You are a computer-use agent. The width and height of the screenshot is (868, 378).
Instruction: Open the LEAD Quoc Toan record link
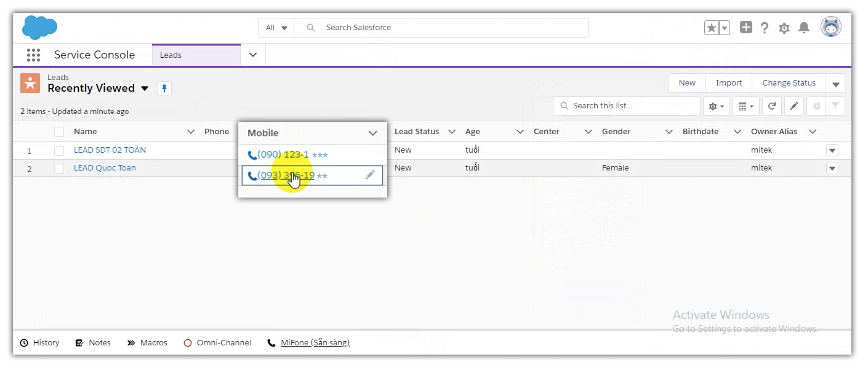(105, 168)
